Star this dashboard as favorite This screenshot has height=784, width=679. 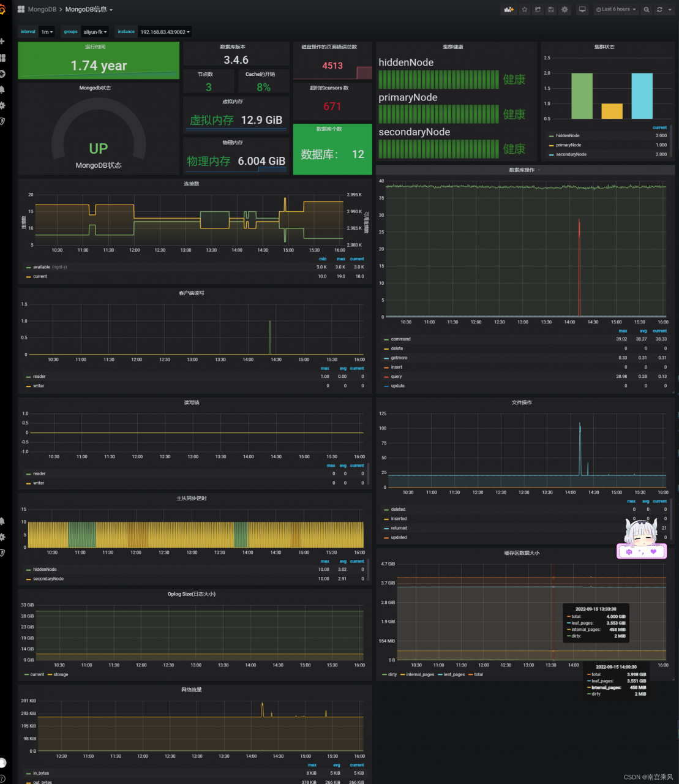point(525,10)
